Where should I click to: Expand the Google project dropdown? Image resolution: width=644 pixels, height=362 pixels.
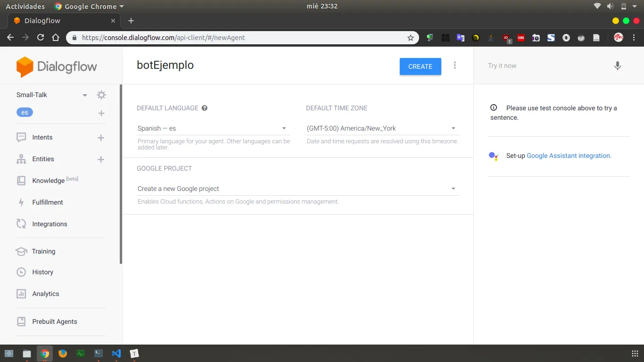point(297,189)
